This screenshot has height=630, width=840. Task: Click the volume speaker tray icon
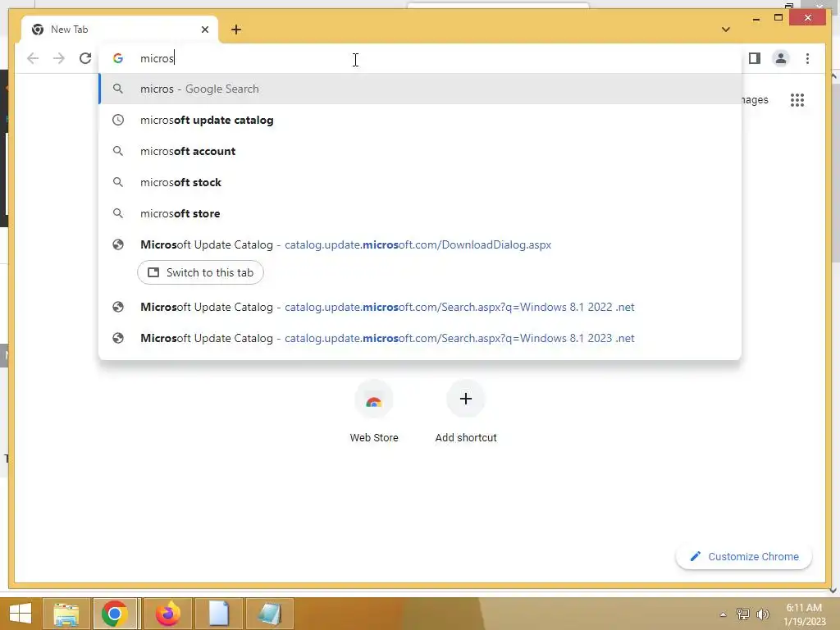pyautogui.click(x=762, y=614)
